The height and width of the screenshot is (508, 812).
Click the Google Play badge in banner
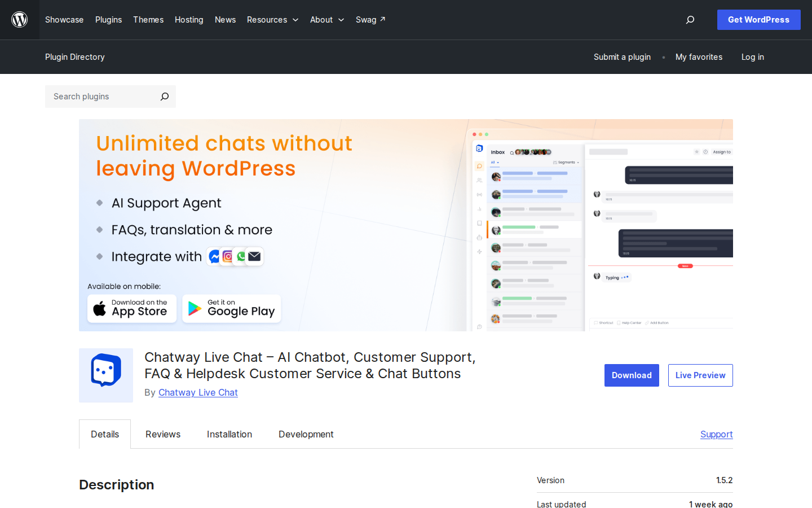[x=232, y=309]
